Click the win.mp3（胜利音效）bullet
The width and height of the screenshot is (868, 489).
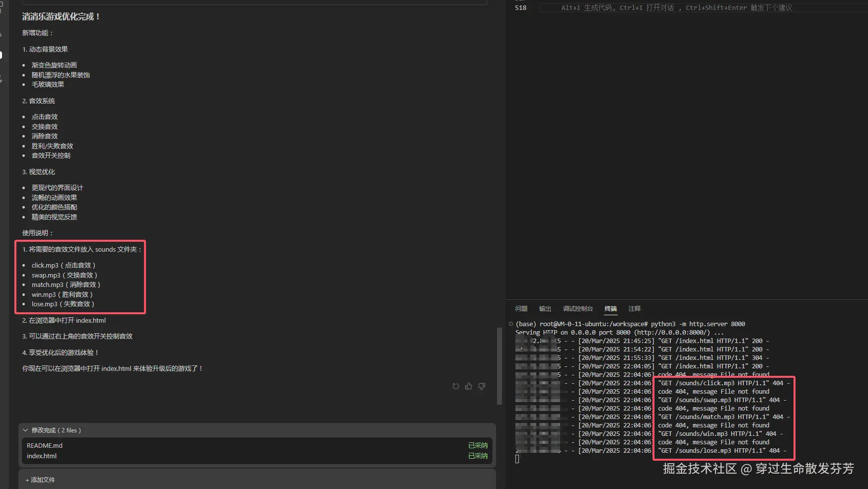[62, 295]
